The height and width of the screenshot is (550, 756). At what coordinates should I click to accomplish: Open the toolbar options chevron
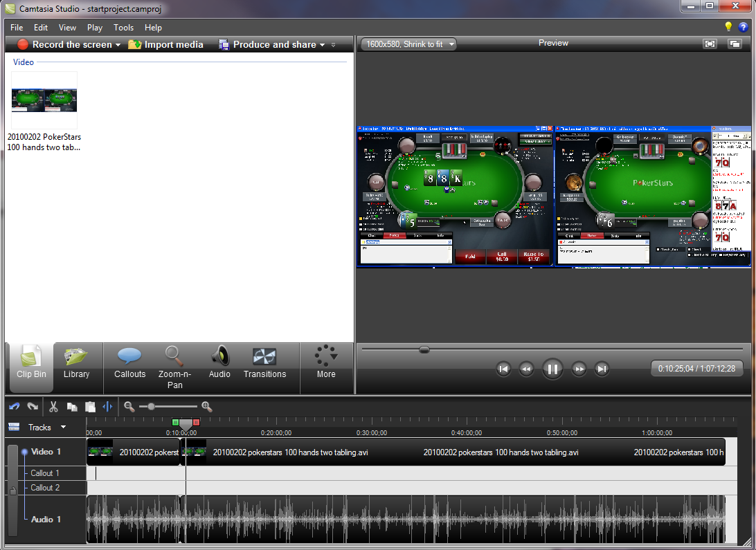coord(333,45)
